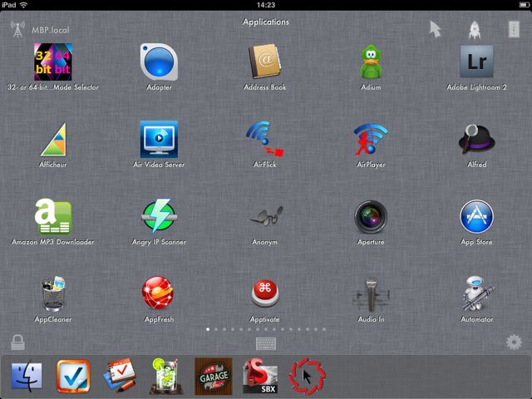Launch the AirFlick app

point(264,140)
